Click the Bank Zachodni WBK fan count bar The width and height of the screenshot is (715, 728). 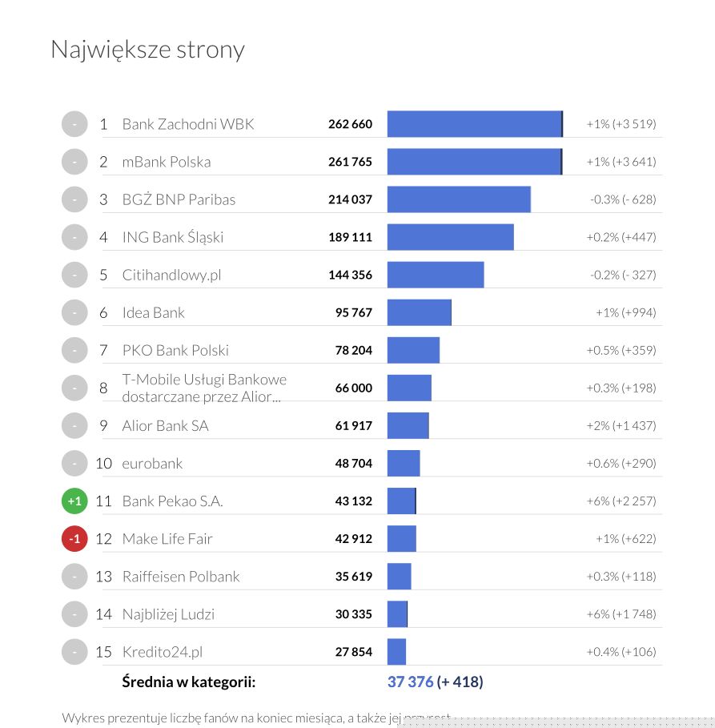click(475, 124)
